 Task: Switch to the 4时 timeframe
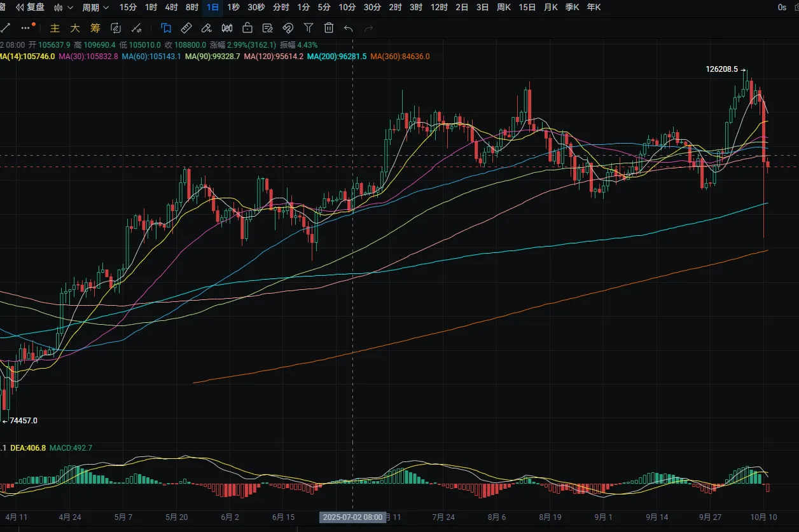pos(171,8)
